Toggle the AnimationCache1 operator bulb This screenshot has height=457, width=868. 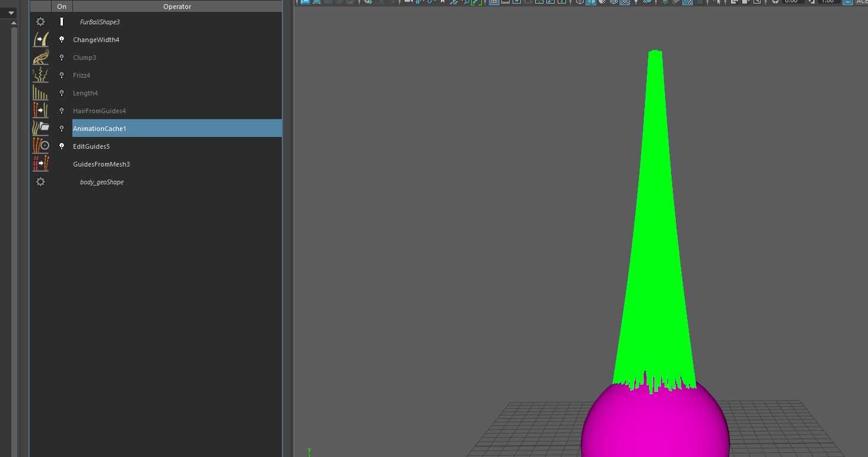point(62,129)
